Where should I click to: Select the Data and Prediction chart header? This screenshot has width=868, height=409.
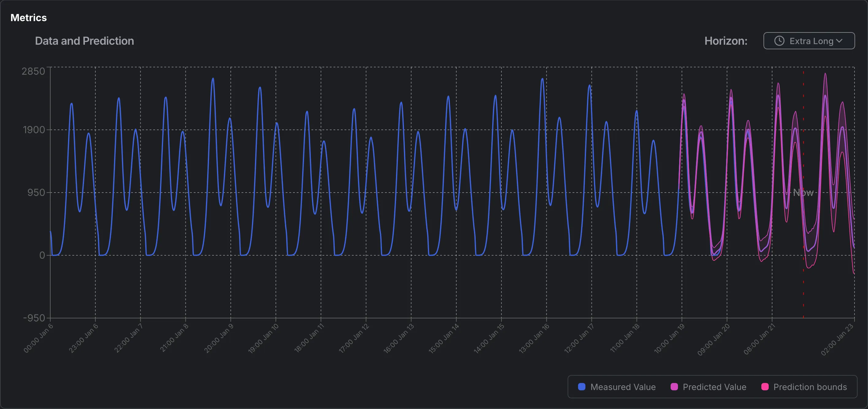[x=84, y=41]
